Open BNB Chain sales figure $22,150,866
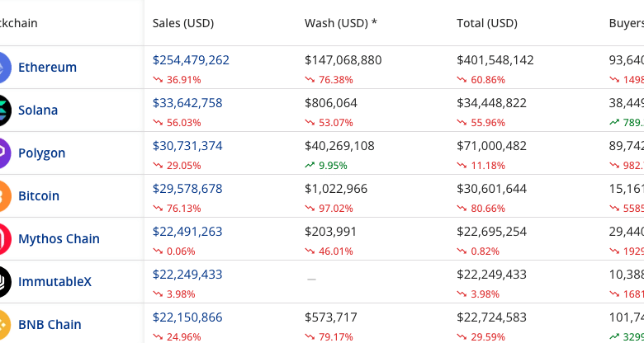Viewport: 644px width, 343px height. point(187,317)
